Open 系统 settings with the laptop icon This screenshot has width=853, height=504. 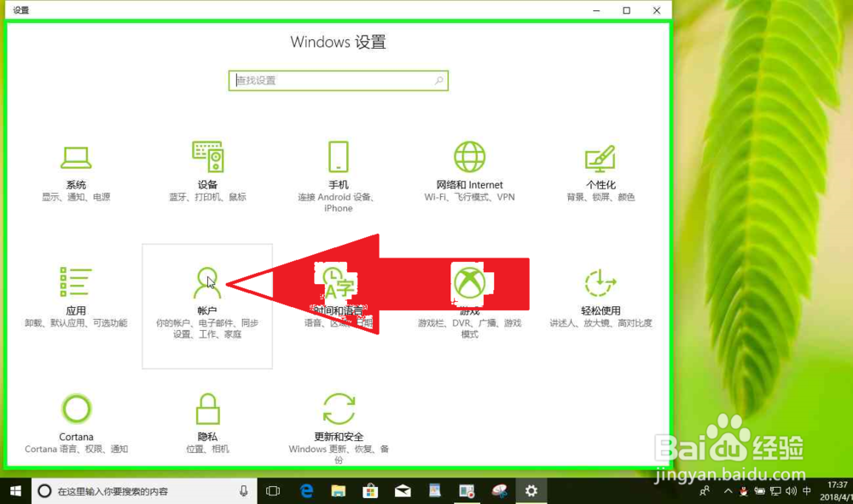tap(76, 169)
